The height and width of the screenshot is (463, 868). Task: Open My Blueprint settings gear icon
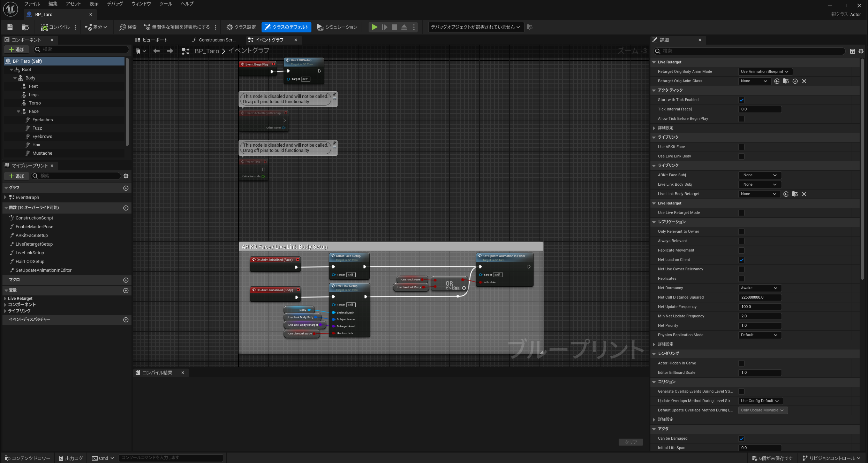[x=126, y=176]
